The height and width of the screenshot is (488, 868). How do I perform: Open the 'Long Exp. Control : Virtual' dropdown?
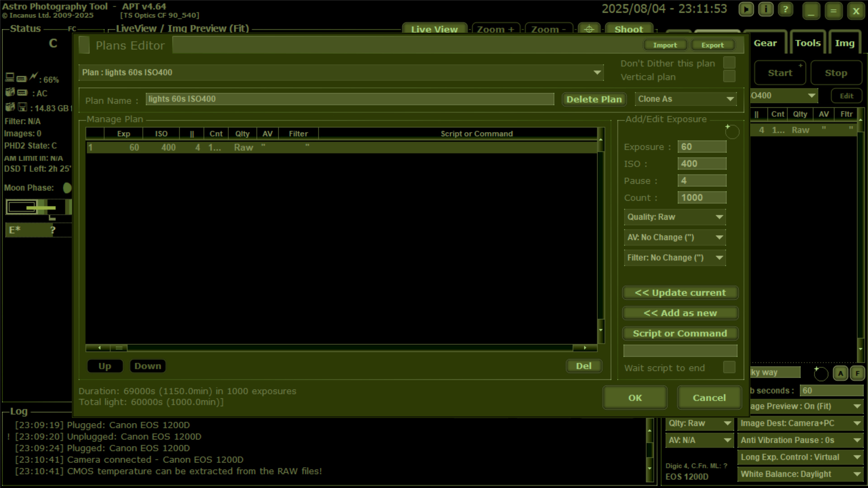click(x=800, y=457)
